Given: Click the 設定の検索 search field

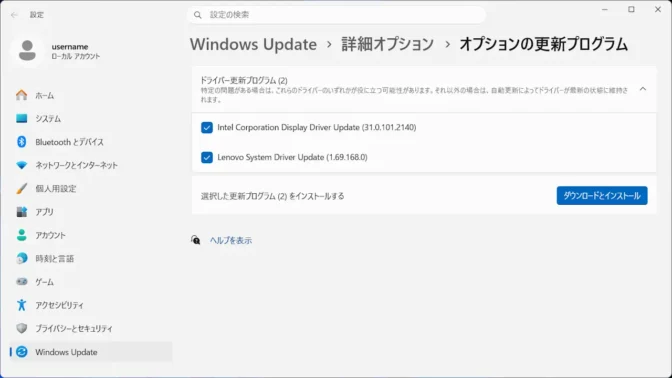Looking at the screenshot, I should click(336, 15).
